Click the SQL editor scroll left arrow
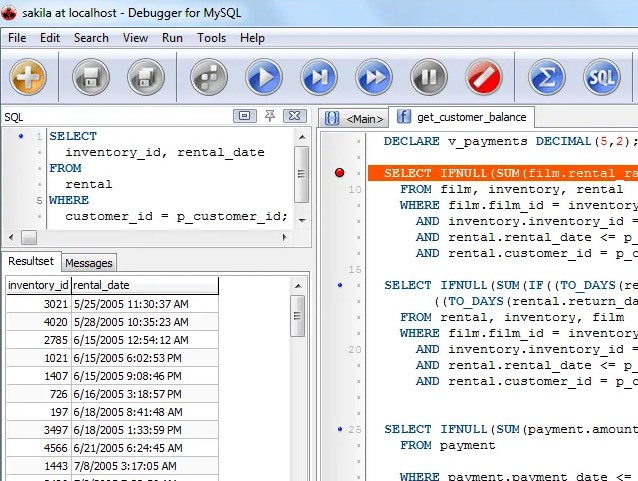The image size is (638, 481). pyautogui.click(x=11, y=237)
